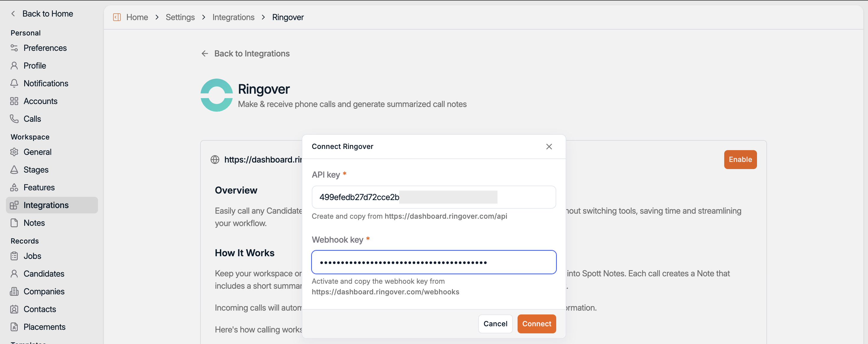This screenshot has height=344, width=868.
Task: Click the Calls phone icon
Action: click(x=14, y=119)
